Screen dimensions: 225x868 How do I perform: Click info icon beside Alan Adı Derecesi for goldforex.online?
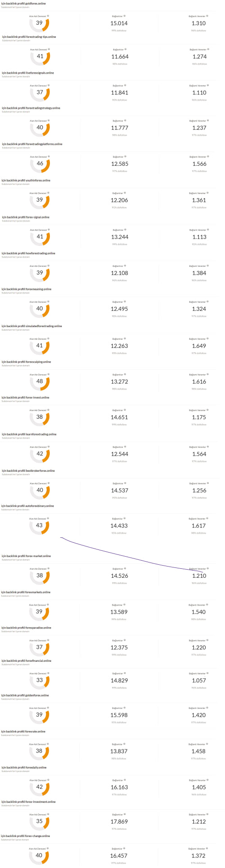48,16
